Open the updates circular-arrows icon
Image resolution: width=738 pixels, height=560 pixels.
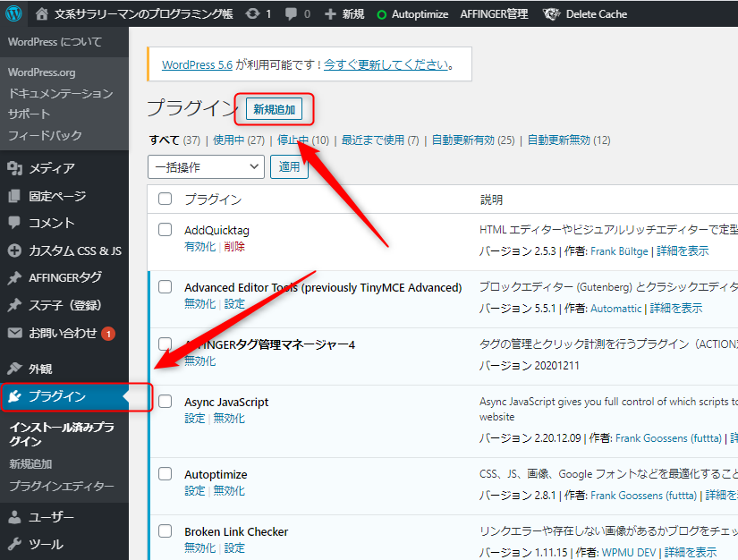253,14
